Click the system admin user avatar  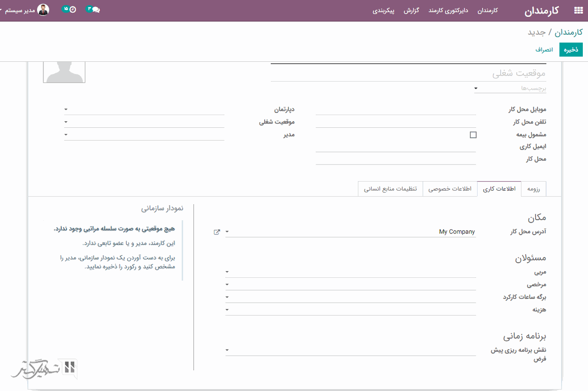pos(43,10)
